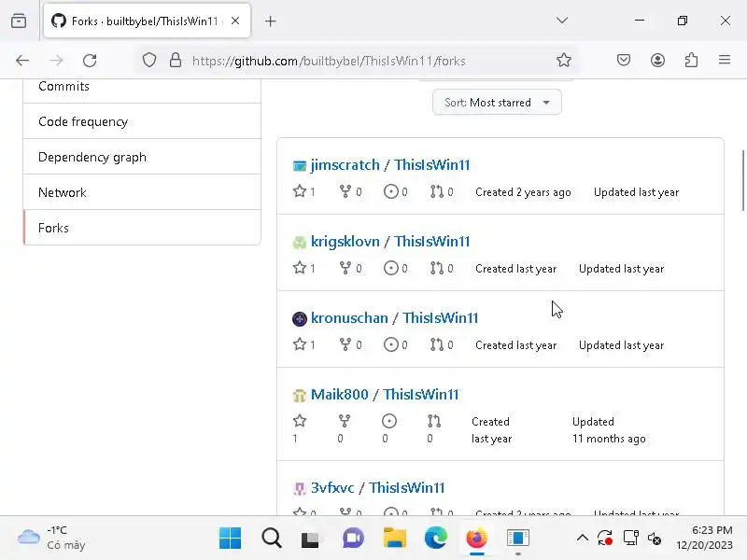The height and width of the screenshot is (560, 747).
Task: Click the page vertical scrollbar thumb
Action: [743, 180]
